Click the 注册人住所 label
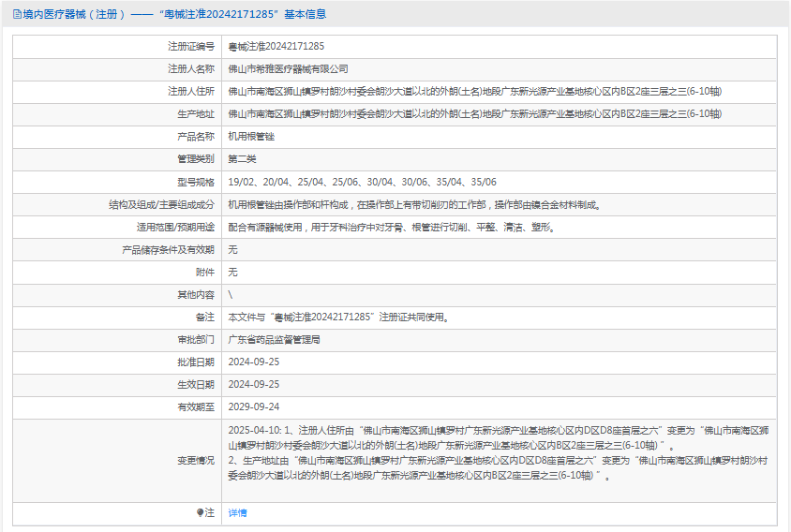The width and height of the screenshot is (791, 532). pyautogui.click(x=191, y=91)
